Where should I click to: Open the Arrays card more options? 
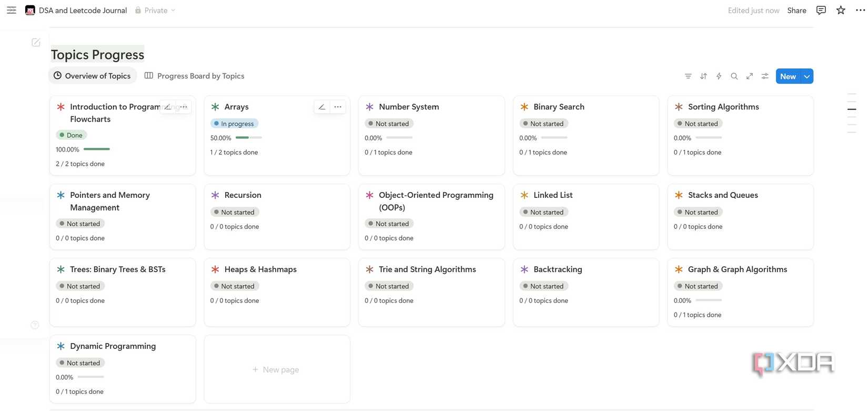(x=338, y=107)
